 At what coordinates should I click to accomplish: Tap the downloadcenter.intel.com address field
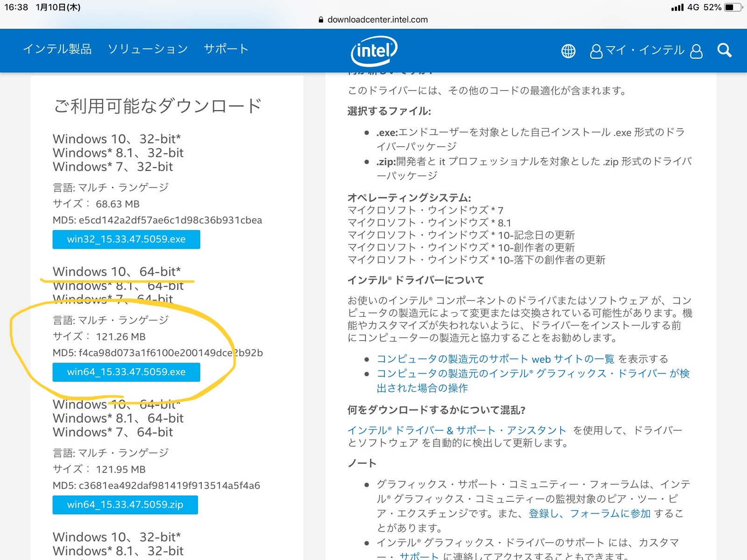coord(378,20)
